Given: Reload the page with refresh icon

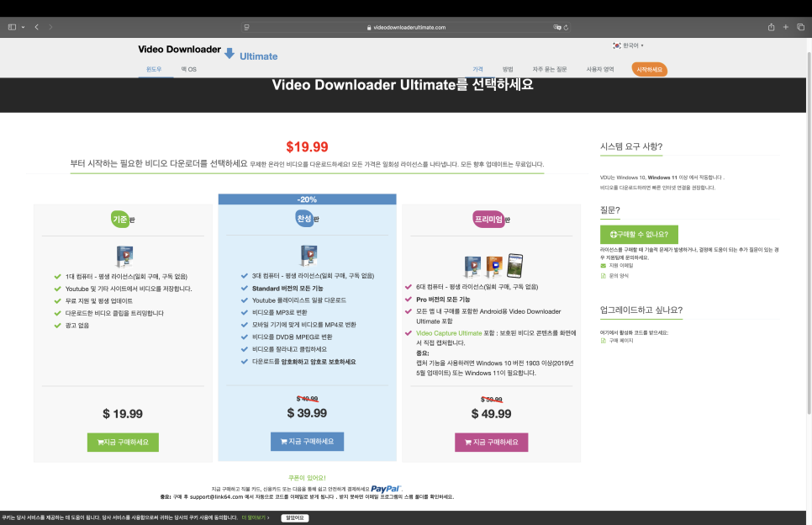Looking at the screenshot, I should tap(566, 28).
